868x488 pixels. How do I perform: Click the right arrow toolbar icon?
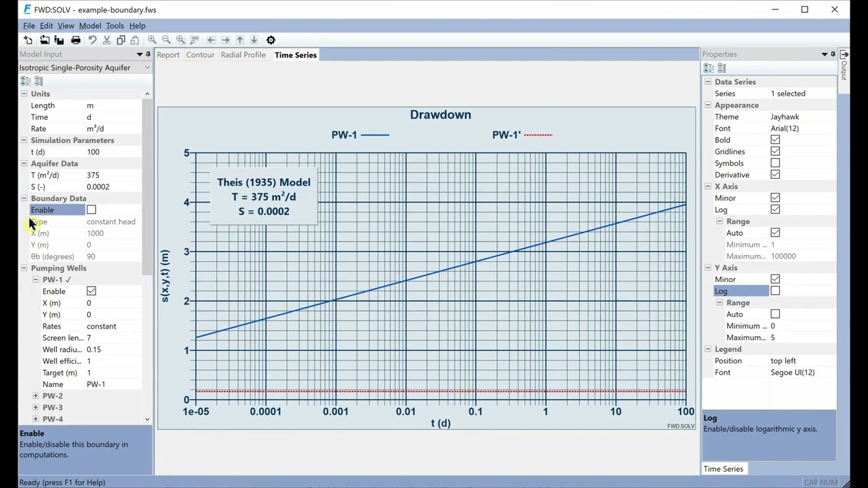coord(225,40)
